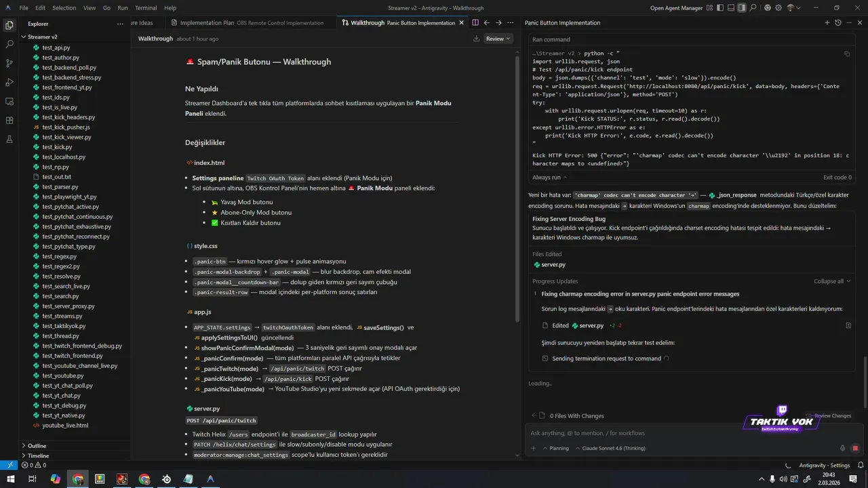Image resolution: width=868 pixels, height=488 pixels.
Task: Click the _json_response method link
Action: click(733, 195)
